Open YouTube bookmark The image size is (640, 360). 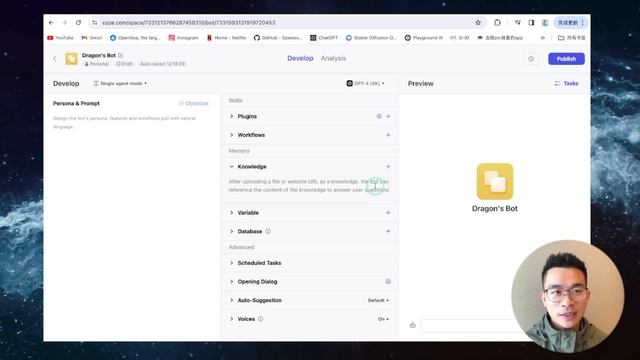[60, 38]
